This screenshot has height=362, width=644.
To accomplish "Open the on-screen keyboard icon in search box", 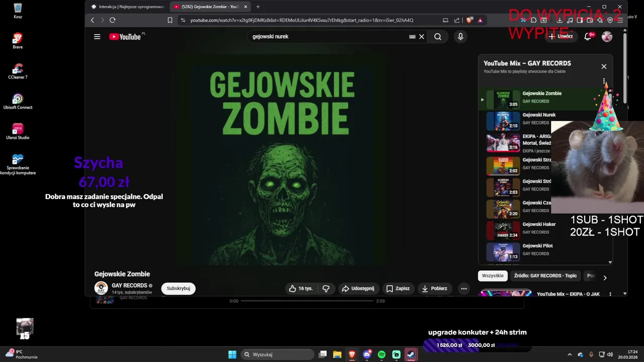I will 412,37.
